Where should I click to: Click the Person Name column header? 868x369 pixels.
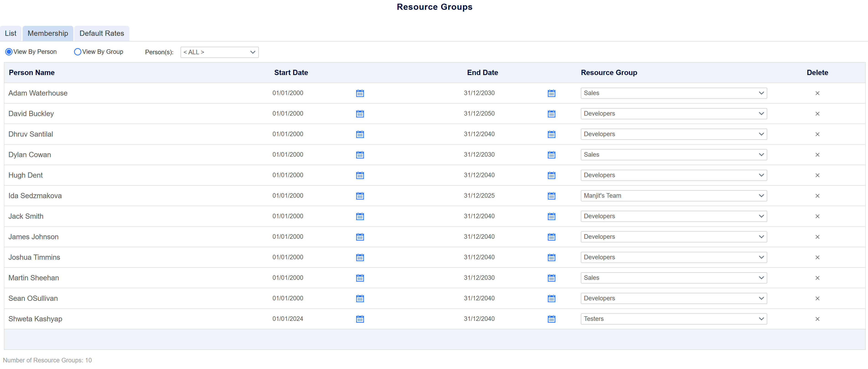32,73
